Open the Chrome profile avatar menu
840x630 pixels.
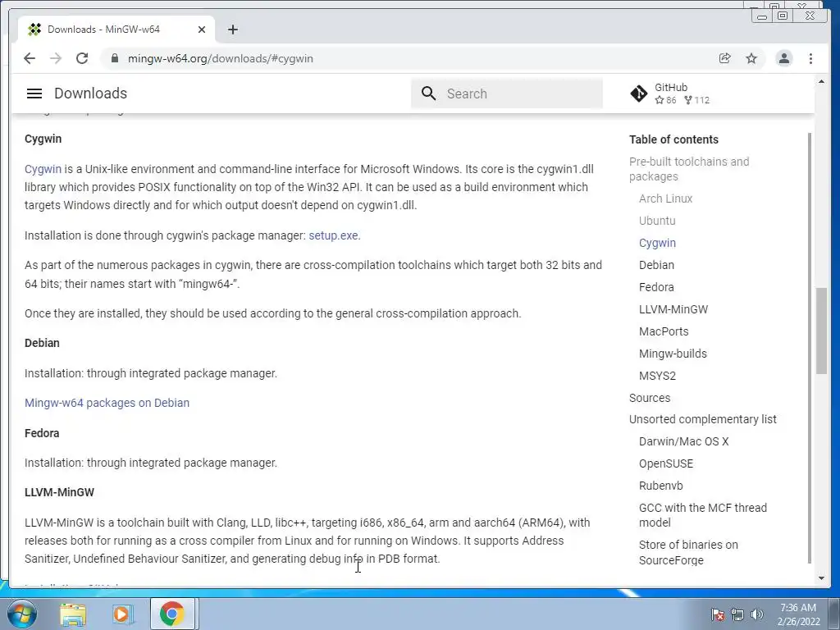tap(783, 58)
